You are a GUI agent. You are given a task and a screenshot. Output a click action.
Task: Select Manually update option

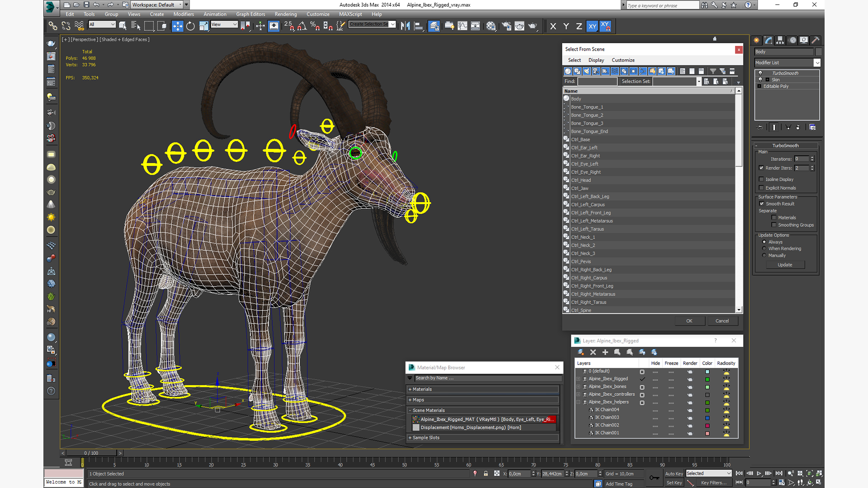point(764,255)
